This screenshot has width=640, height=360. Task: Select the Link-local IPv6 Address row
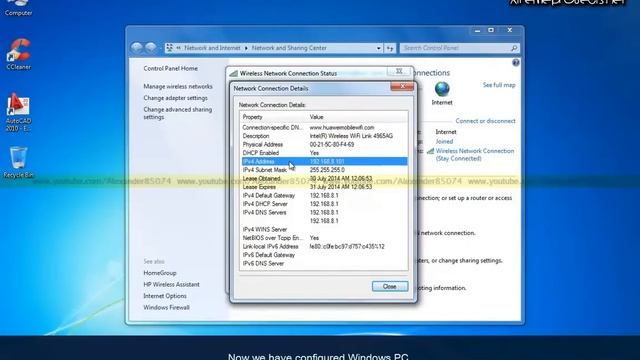tap(324, 247)
